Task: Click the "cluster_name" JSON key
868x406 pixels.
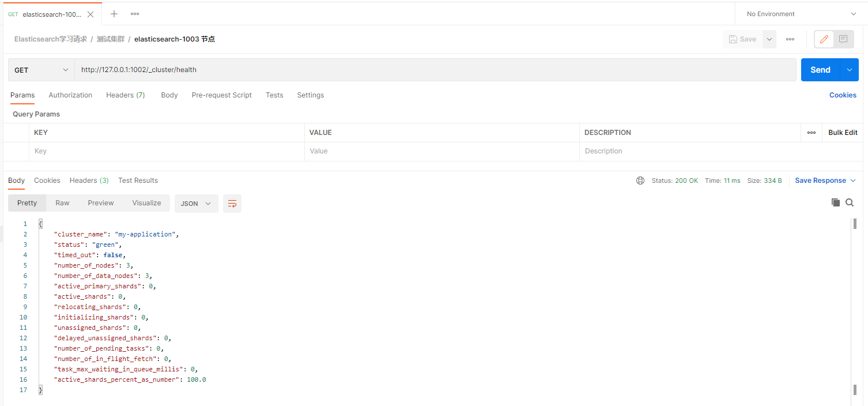Action: tap(81, 234)
